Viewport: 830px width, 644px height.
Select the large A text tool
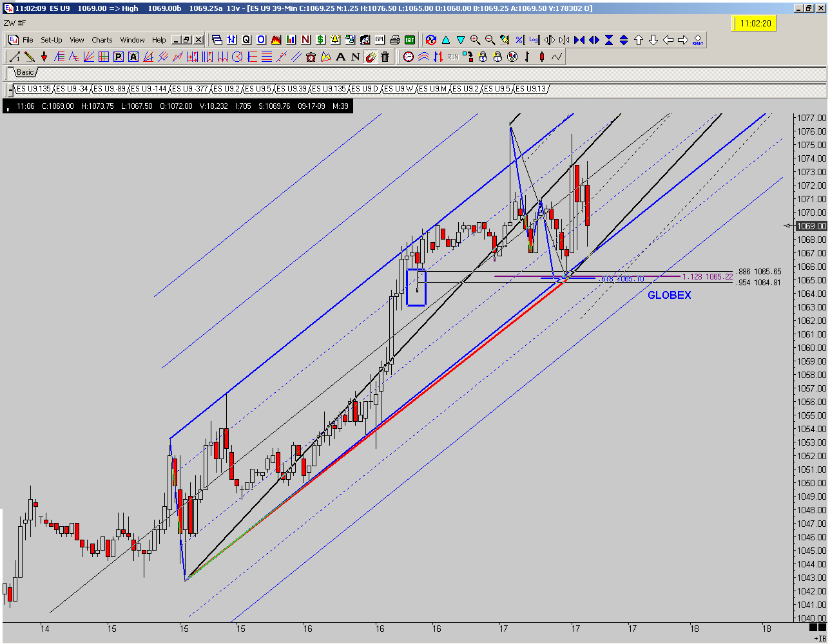[x=340, y=57]
